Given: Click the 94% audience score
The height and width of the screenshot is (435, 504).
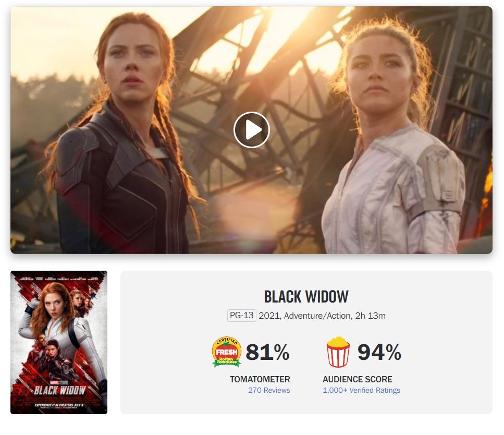Looking at the screenshot, I should 379,352.
